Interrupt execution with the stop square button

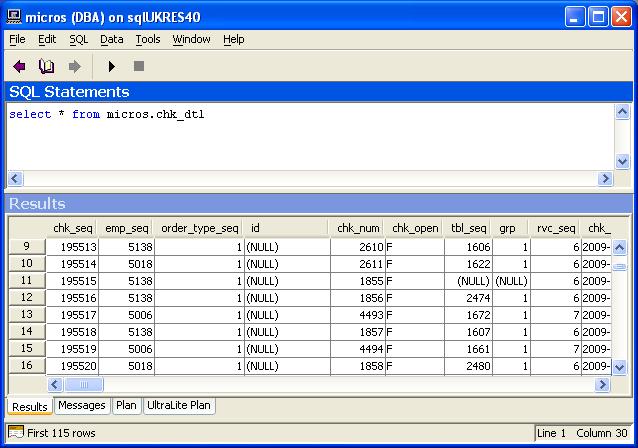pos(139,66)
